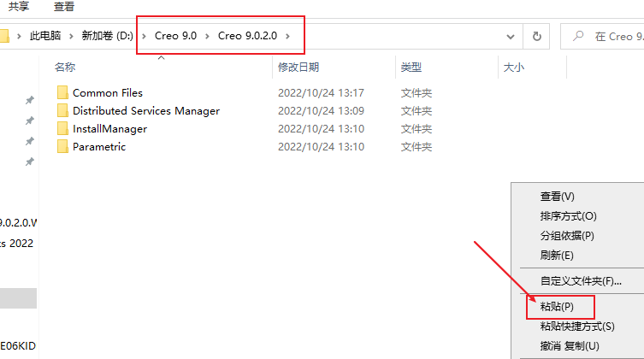Choose 刷新(E) in the context menu

coord(557,256)
